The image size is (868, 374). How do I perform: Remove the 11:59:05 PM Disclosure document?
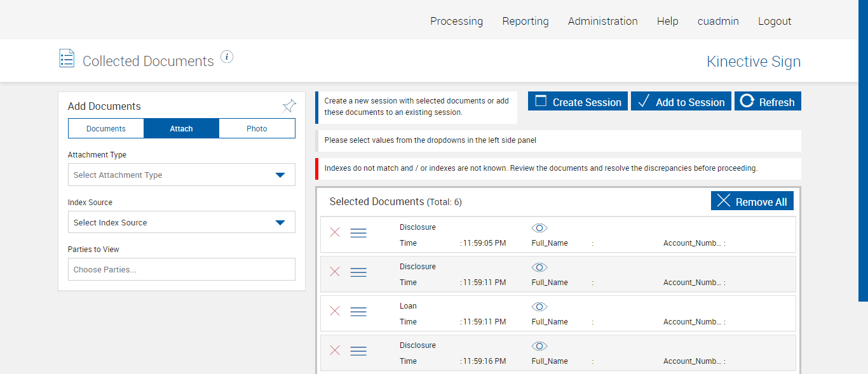335,232
